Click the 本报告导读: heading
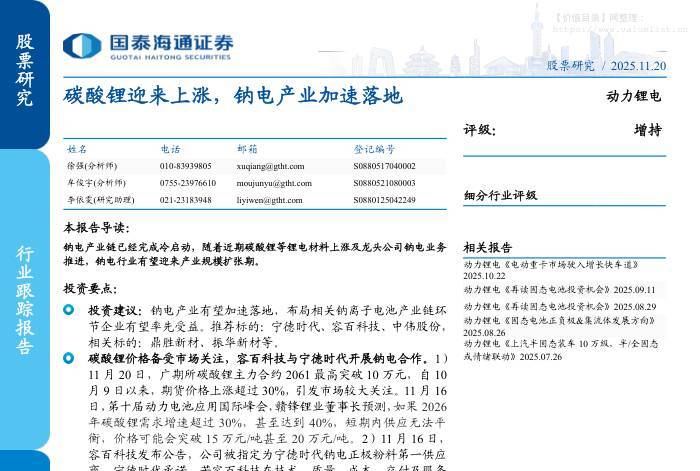Viewport: 700px width, 471px height. click(96, 228)
